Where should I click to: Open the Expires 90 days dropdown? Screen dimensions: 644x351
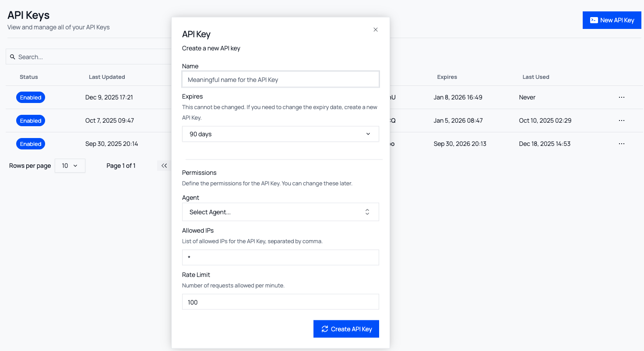click(x=280, y=134)
